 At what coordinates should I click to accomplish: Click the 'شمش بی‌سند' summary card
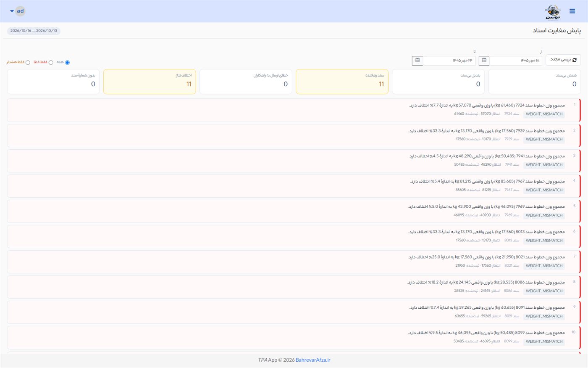coord(535,82)
